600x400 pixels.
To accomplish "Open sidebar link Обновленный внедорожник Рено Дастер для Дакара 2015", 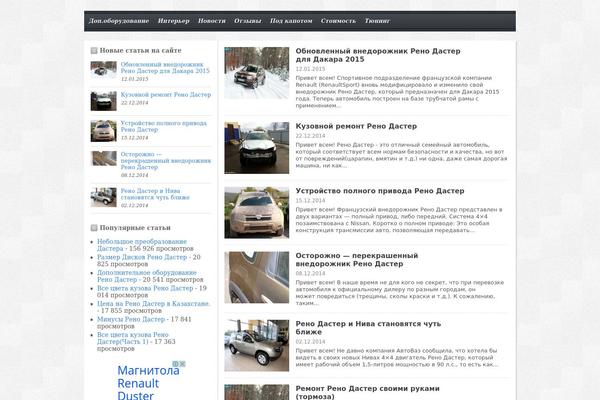I will point(165,68).
